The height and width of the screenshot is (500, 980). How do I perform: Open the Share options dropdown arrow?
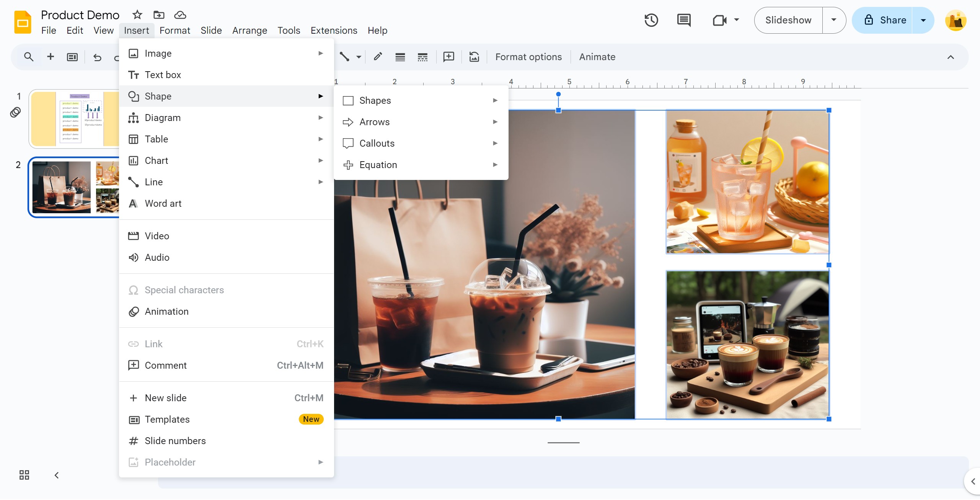[923, 20]
